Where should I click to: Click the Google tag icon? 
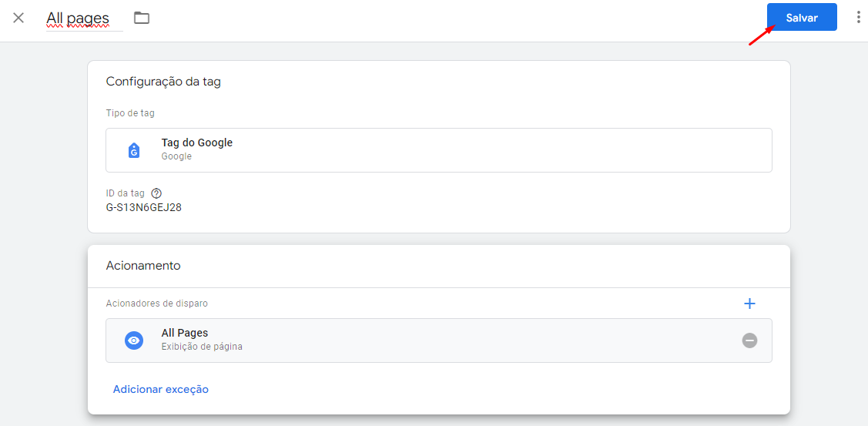133,150
